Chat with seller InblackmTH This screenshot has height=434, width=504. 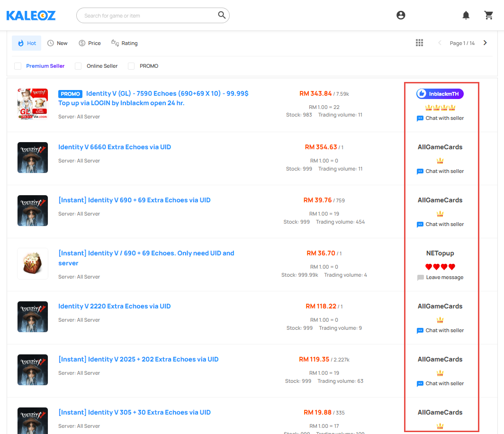click(x=440, y=118)
